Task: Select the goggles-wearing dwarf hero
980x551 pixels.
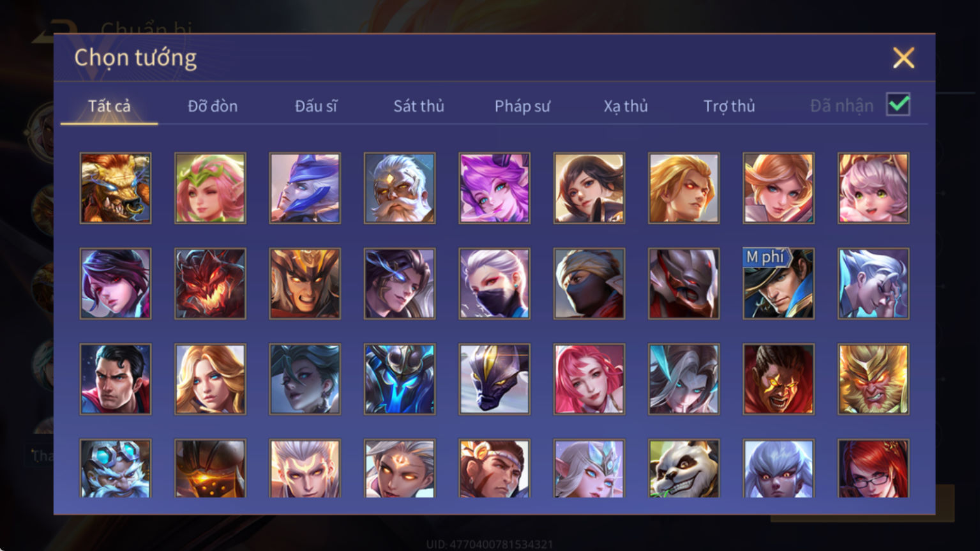Action: (116, 468)
